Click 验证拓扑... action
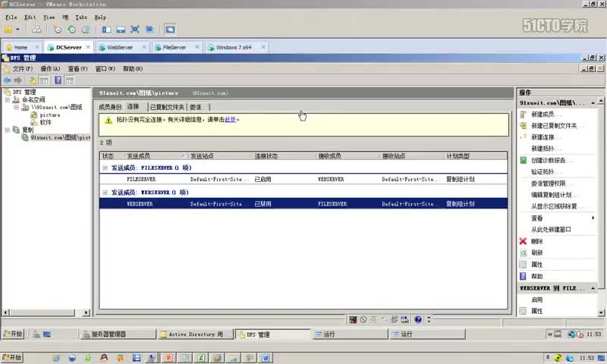Viewport: 607px width, 364px height. point(546,171)
